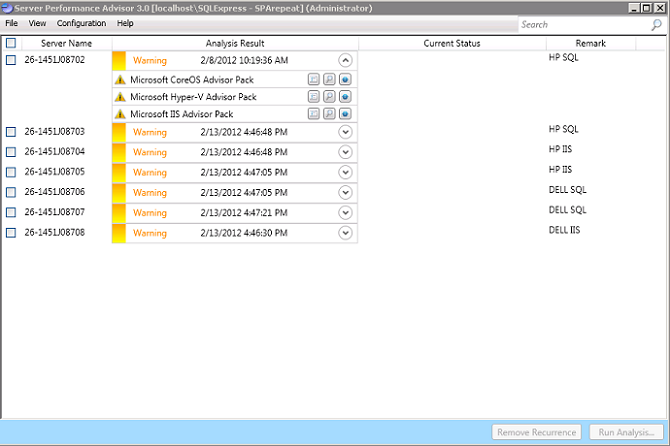Click the Remove Recurrence button
The height and width of the screenshot is (446, 670).
(x=536, y=432)
